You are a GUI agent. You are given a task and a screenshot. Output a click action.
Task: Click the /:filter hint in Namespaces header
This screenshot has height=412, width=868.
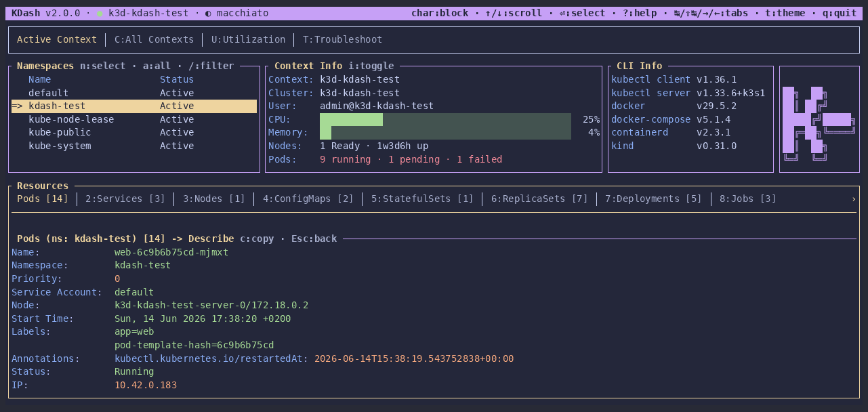pos(211,66)
